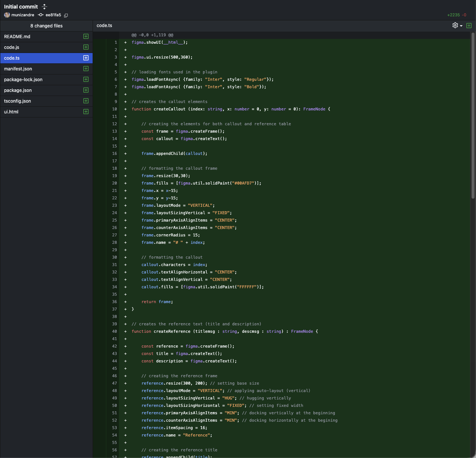Click the added icon next to tsconfig.json
The width and height of the screenshot is (476, 458).
86,101
